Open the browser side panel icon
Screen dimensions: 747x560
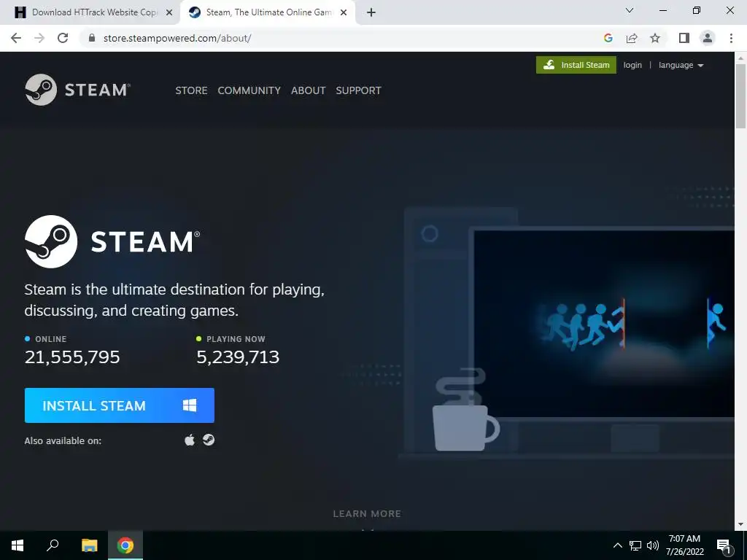[684, 38]
